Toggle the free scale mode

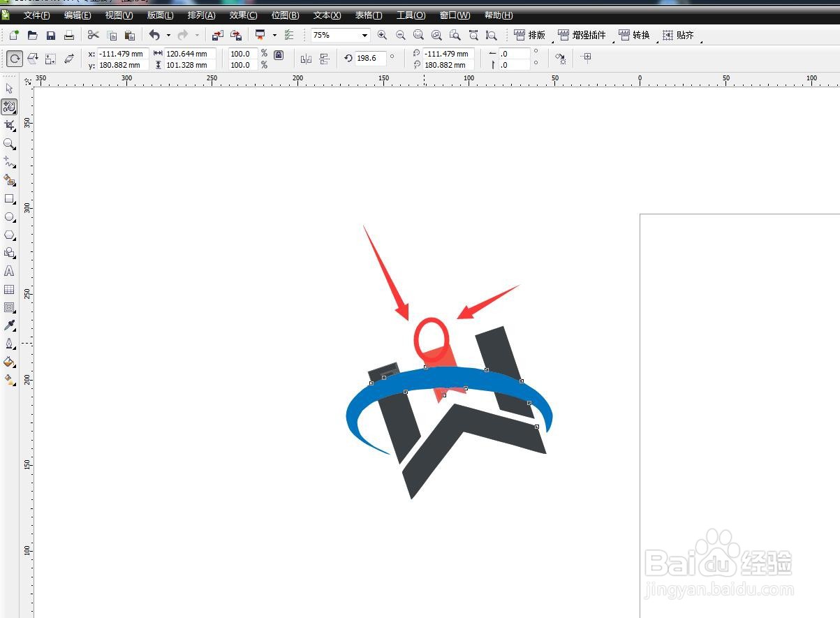(x=50, y=59)
